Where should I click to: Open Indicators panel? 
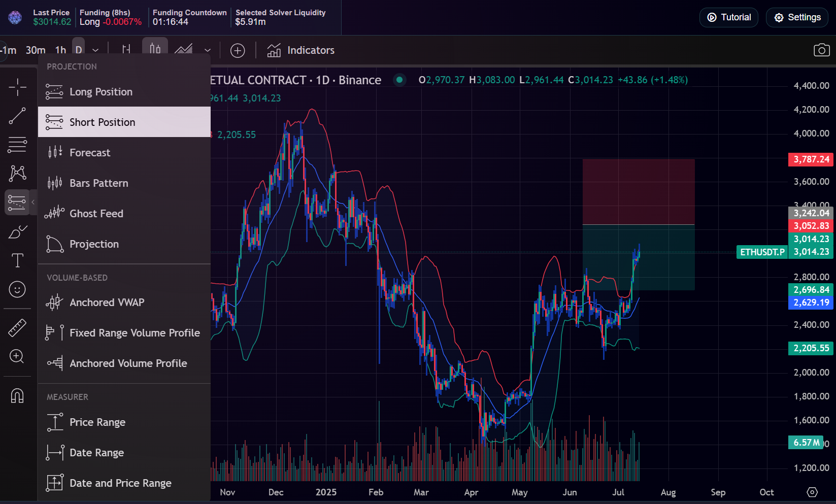tap(301, 50)
